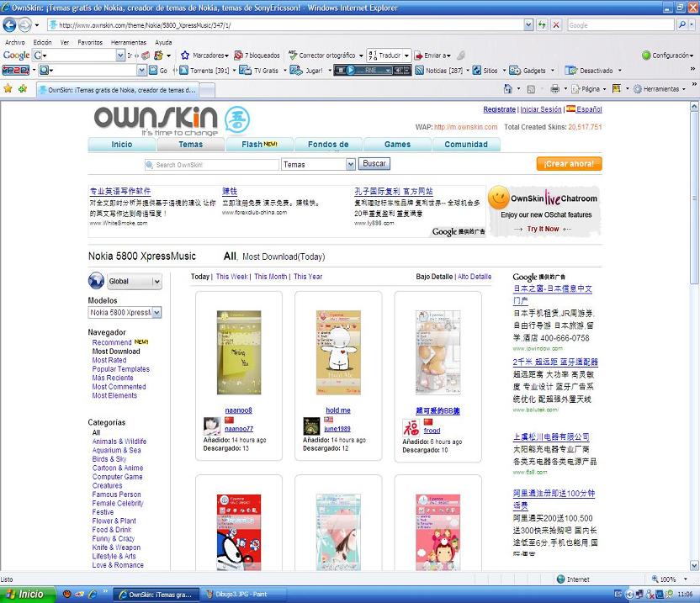Open the naanoo8 yellow theme thumbnail

click(238, 352)
